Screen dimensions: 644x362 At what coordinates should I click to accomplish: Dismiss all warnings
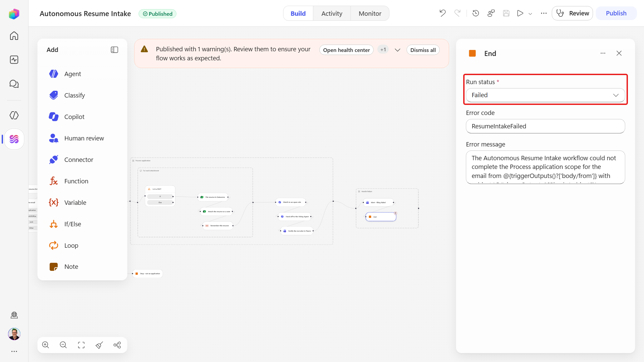pos(423,50)
